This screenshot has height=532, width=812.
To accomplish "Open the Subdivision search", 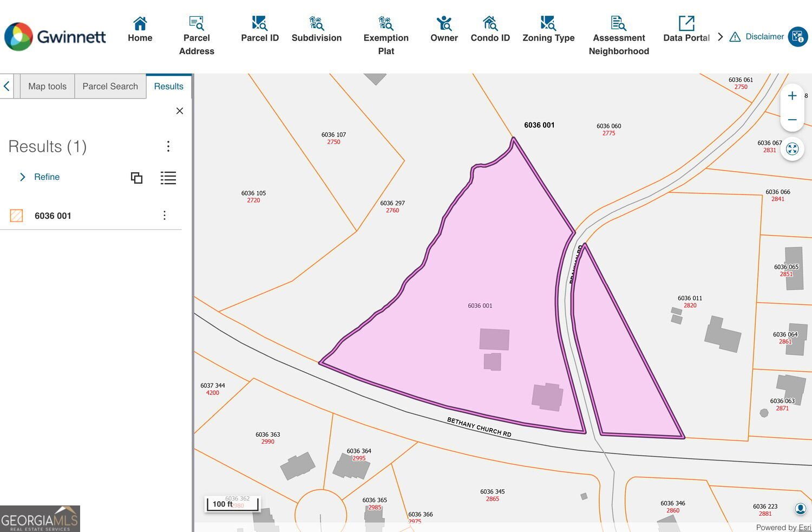I will [x=317, y=30].
